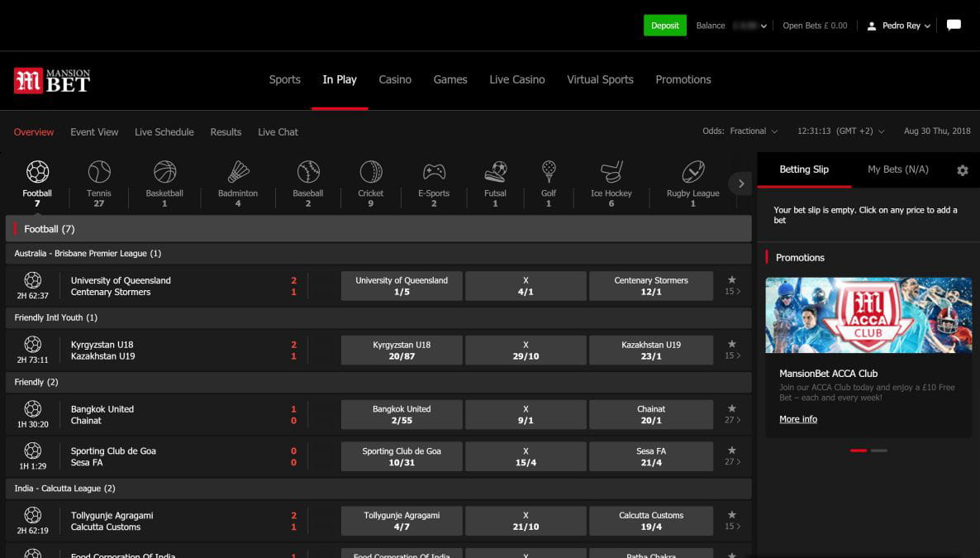Select the E-Sports controller icon
This screenshot has width=980, height=558.
pos(434,171)
